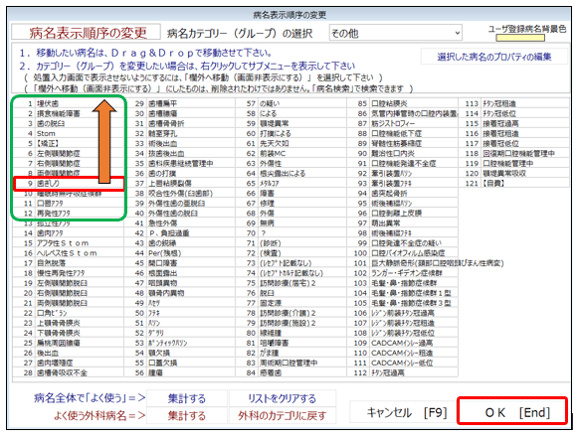This screenshot has width=580, height=439.
Task: Click the dropdown arrow of category selector
Action: pos(457,33)
